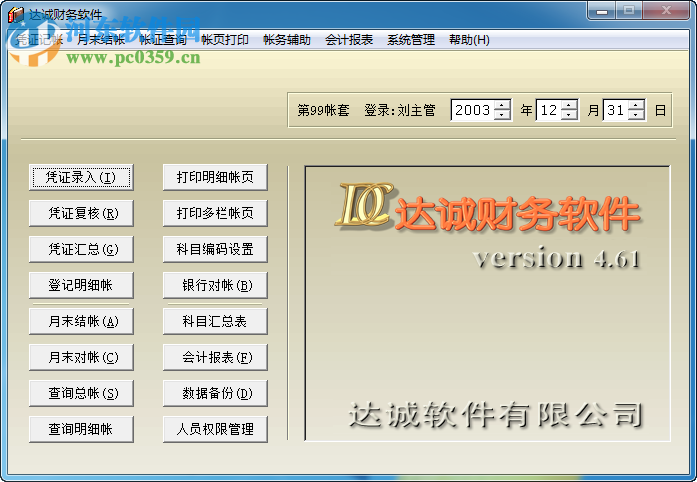Decrease the day with the down arrow
The image size is (697, 482).
[636, 115]
